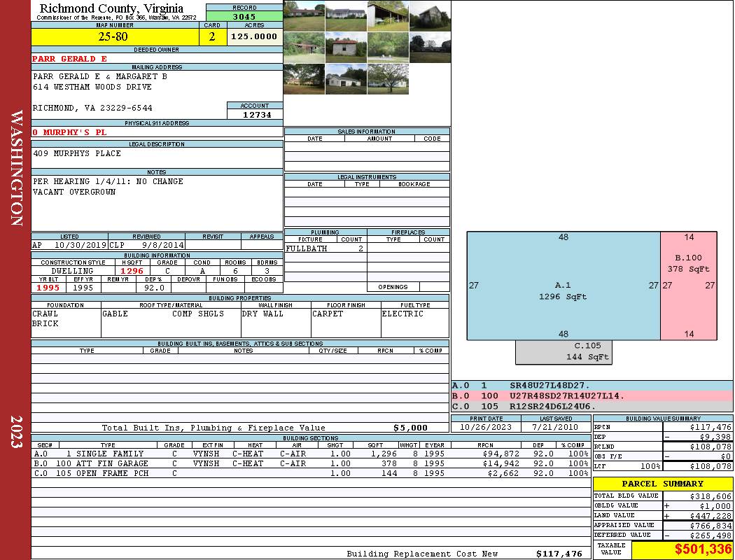Image resolution: width=735 pixels, height=560 pixels.
Task: Click the OBLDG value $1,000
Action: pos(715,506)
